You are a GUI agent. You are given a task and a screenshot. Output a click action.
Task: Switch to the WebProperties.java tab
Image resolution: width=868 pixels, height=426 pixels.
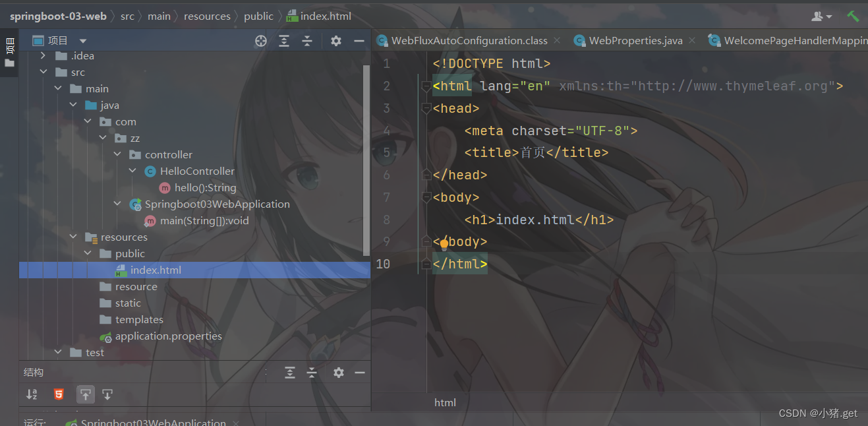tap(635, 40)
